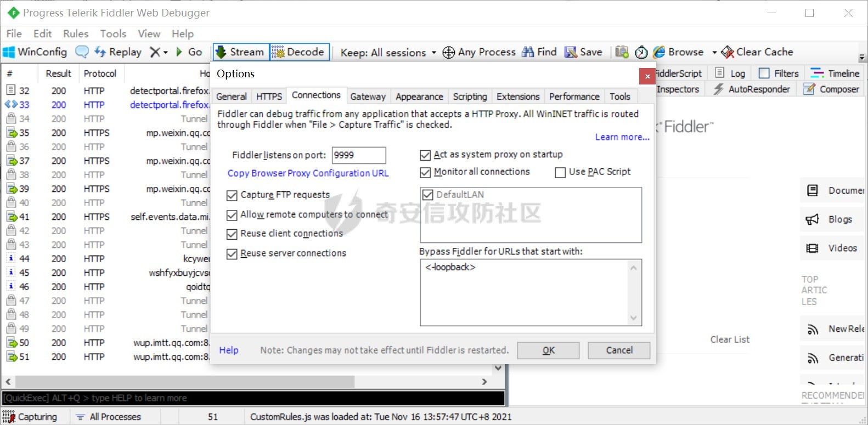The width and height of the screenshot is (868, 425).
Task: Click the Bypass Fiddler URLs text box
Action: pyautogui.click(x=531, y=293)
